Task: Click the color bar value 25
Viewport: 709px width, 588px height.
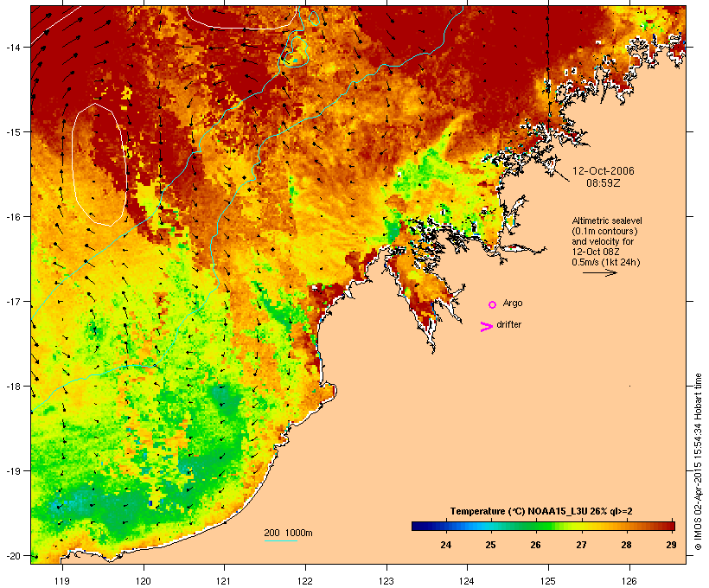Action: (x=490, y=545)
